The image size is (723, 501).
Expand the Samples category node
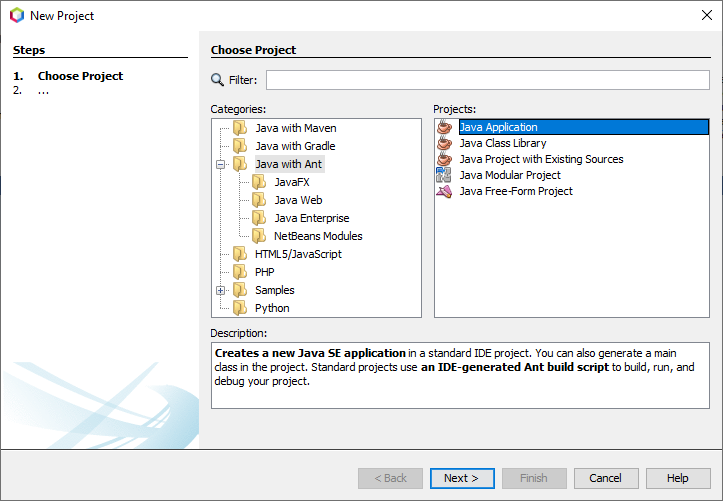221,290
